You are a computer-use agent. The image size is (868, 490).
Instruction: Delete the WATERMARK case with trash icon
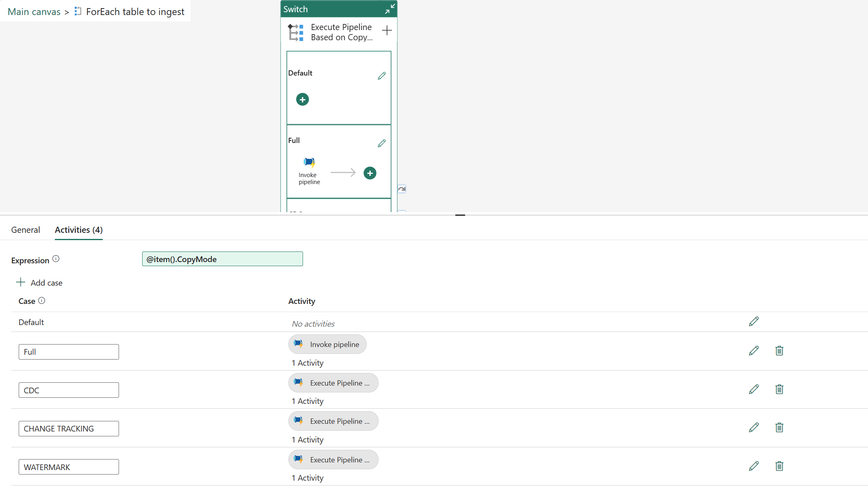pyautogui.click(x=779, y=466)
